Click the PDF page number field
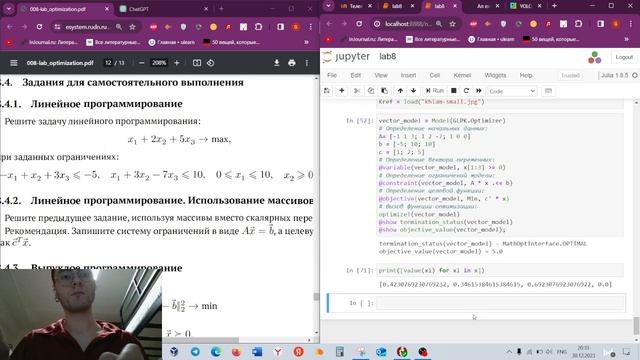 click(x=108, y=63)
